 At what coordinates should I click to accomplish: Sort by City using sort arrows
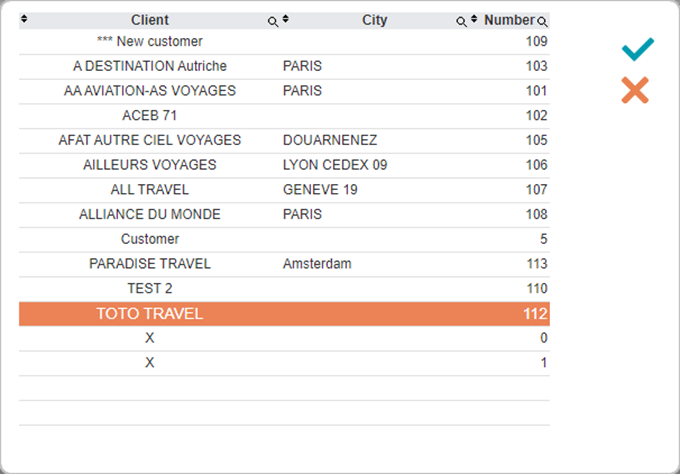tap(285, 19)
